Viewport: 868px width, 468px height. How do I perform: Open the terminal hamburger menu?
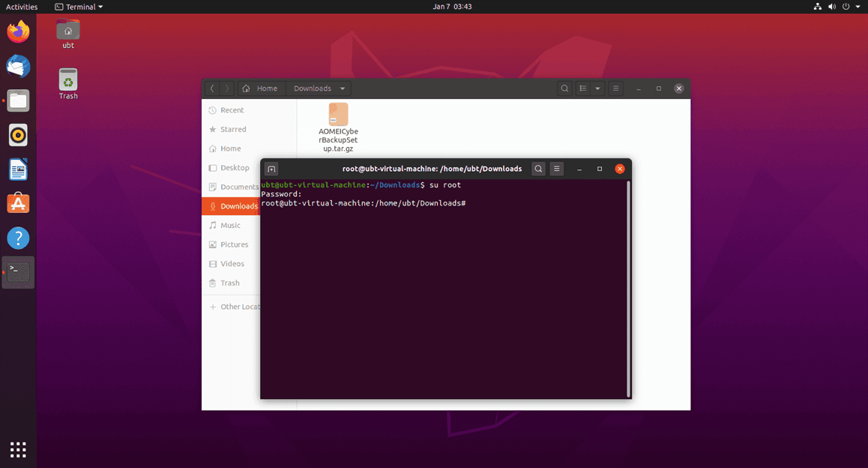(557, 169)
